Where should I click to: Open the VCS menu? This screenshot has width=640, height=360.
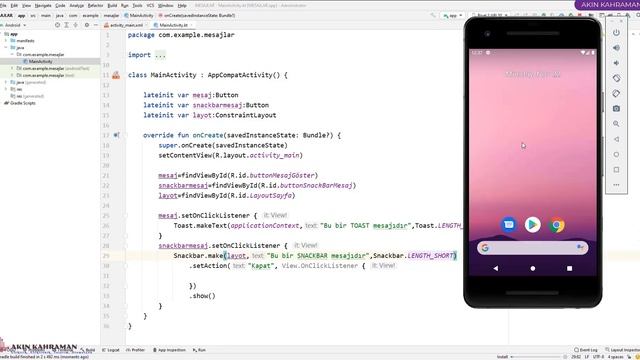pos(150,6)
